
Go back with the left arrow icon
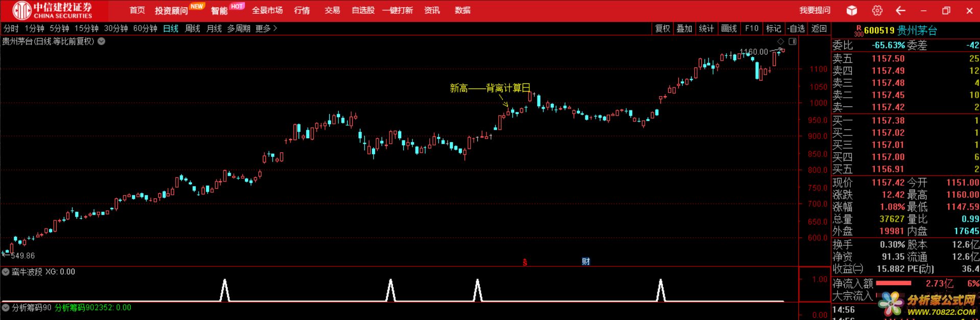pyautogui.click(x=900, y=10)
